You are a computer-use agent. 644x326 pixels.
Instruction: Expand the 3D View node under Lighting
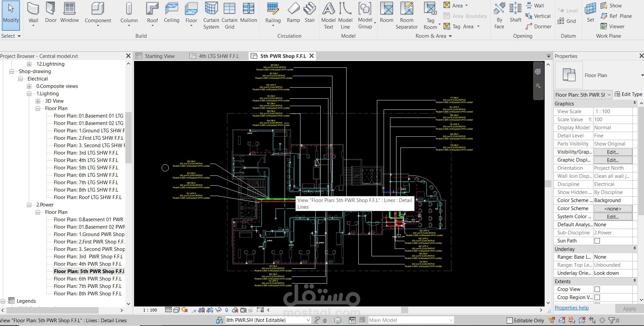(x=38, y=101)
